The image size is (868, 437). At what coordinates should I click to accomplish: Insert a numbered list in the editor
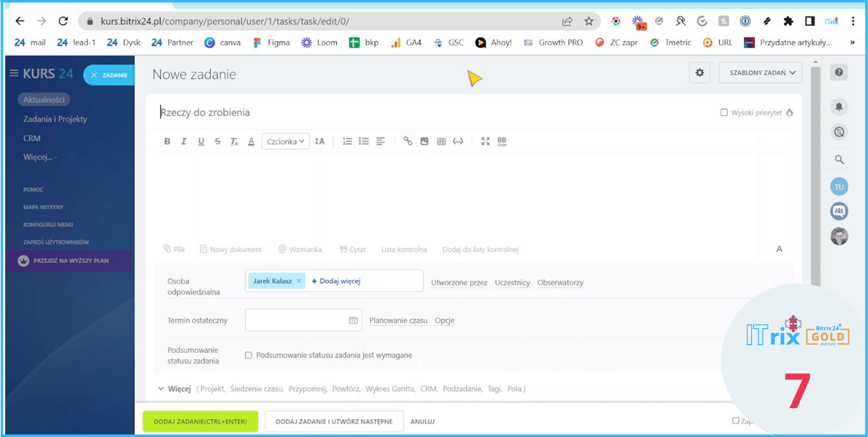coord(347,141)
